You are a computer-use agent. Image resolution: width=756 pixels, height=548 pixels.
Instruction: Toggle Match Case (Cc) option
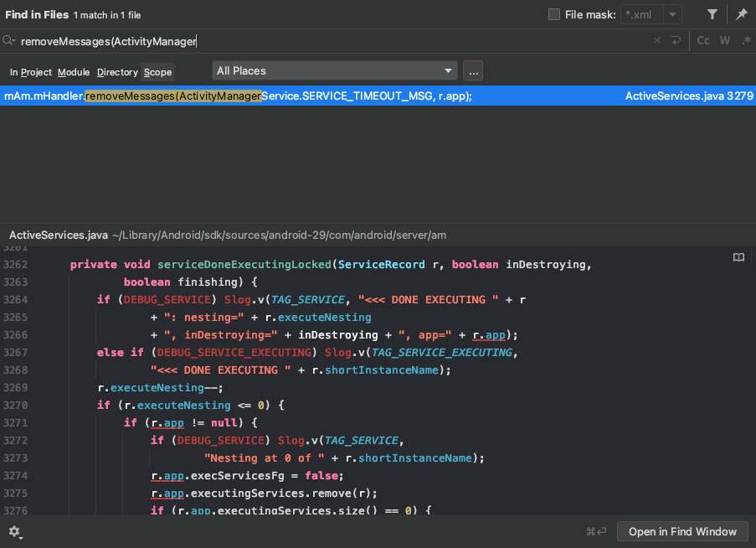pos(703,40)
